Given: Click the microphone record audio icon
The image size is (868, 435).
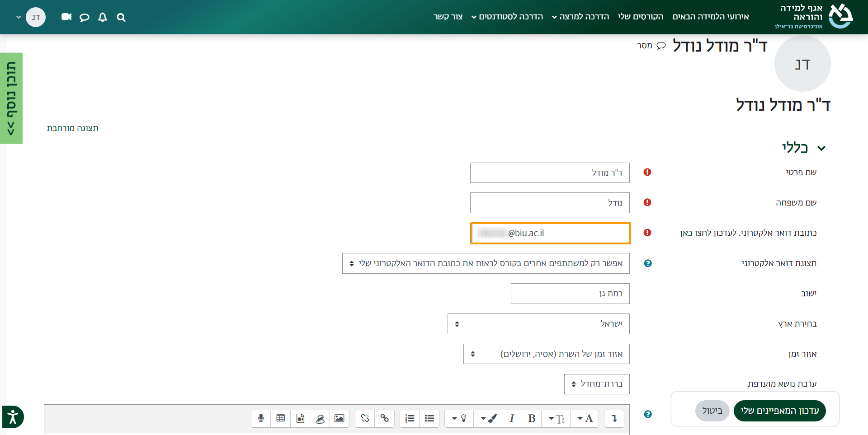Looking at the screenshot, I should pos(261,418).
